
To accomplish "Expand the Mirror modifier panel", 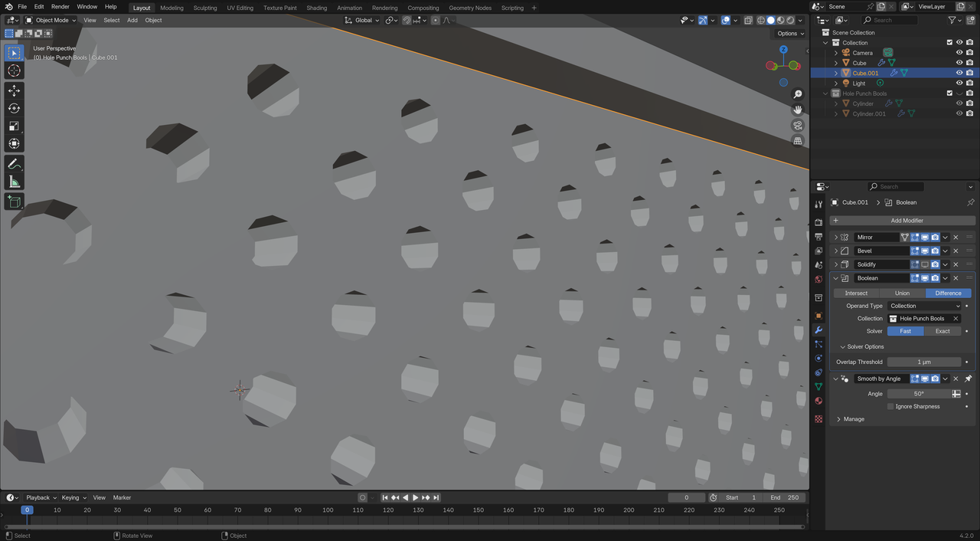I will tap(835, 238).
